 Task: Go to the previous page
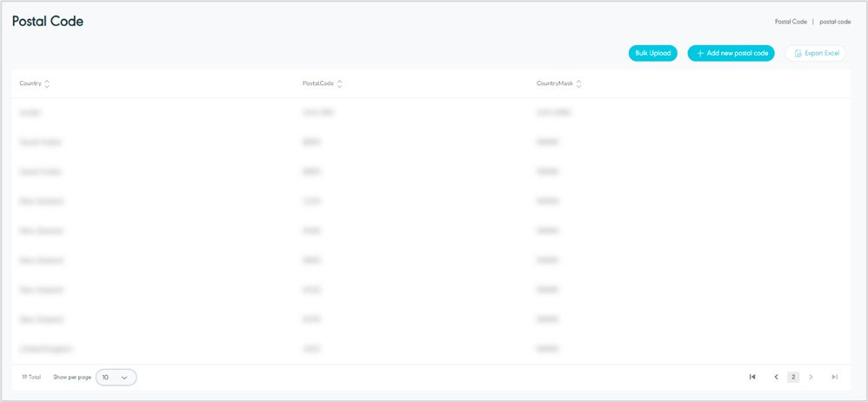point(776,377)
